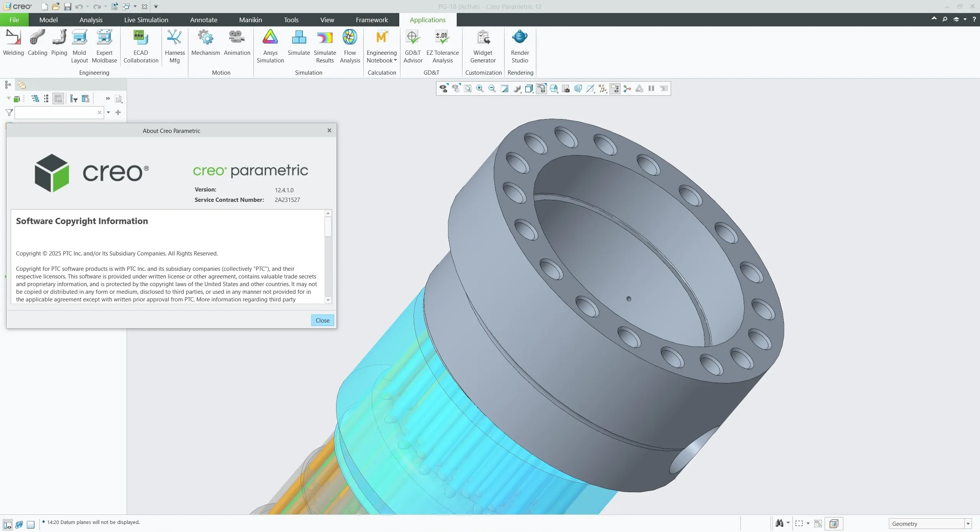
Task: Click copyright text scrollbar thumb
Action: click(328, 226)
